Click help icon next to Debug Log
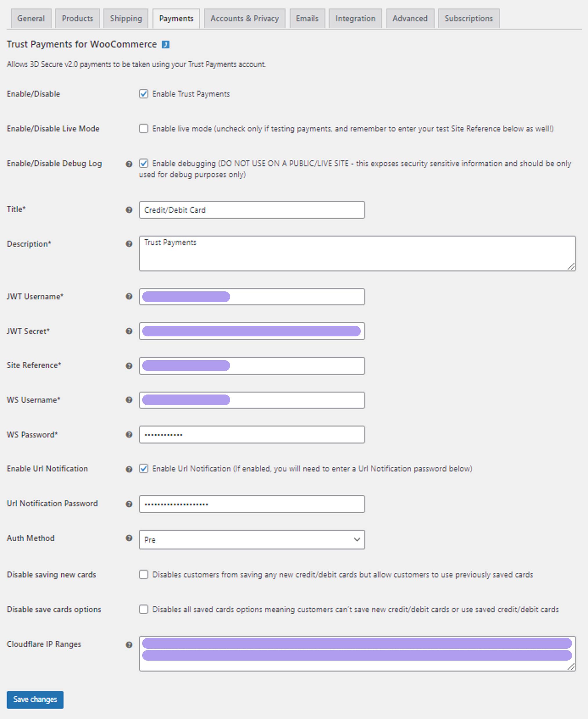 [129, 164]
